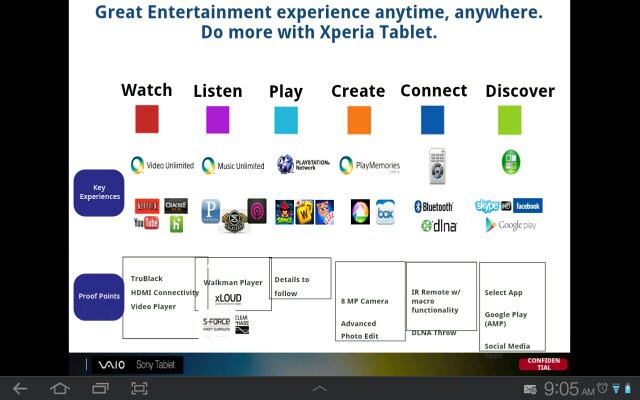Click the orange Create color square
Screen dimensions: 640x400
(359, 120)
